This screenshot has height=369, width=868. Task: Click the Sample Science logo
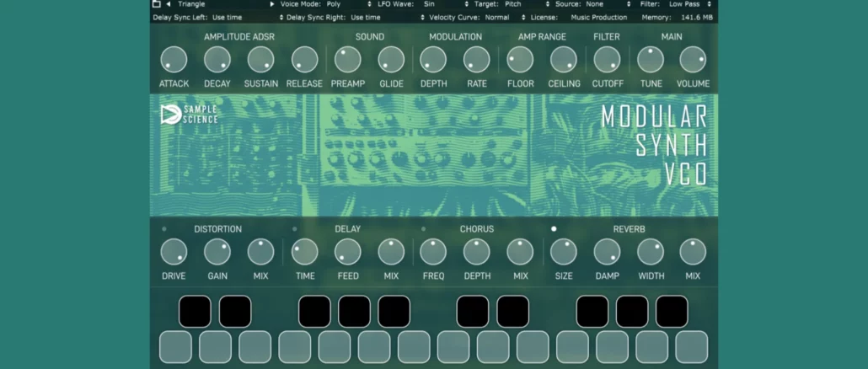pos(189,115)
